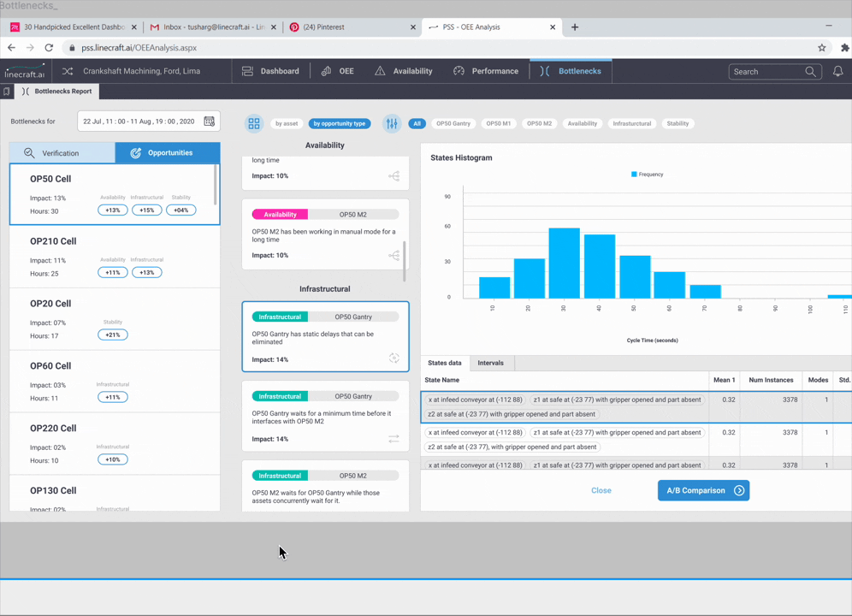Click share icon on OP50 M2 availability card
852x616 pixels.
coord(394,255)
